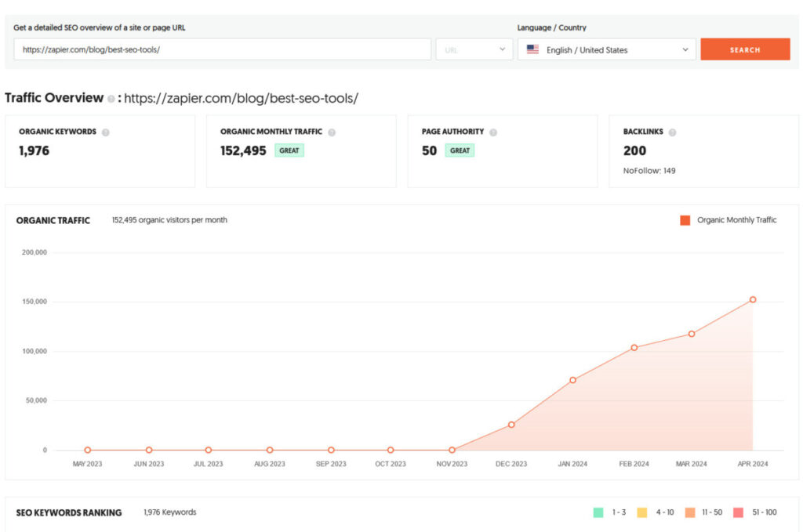The height and width of the screenshot is (532, 803).
Task: Click the NoFollow: 149 text
Action: [x=649, y=171]
